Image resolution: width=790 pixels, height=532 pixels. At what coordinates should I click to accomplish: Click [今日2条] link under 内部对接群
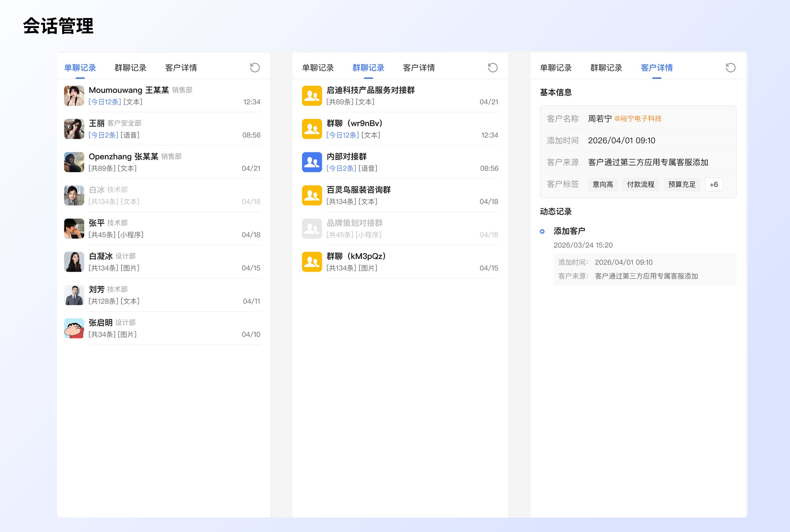click(341, 168)
